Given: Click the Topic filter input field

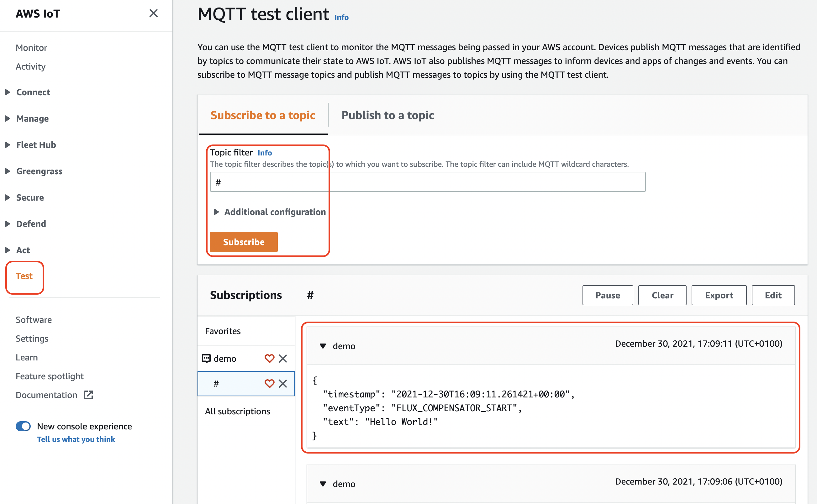Looking at the screenshot, I should (x=428, y=182).
